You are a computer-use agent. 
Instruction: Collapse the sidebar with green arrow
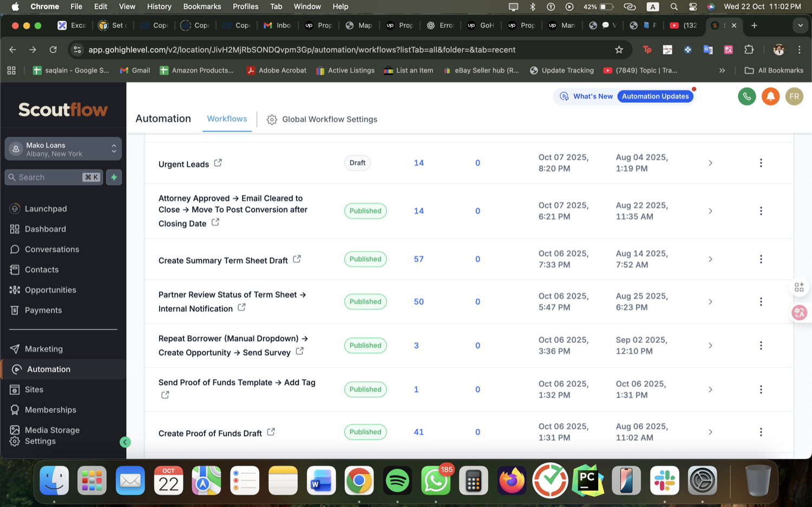click(x=125, y=442)
